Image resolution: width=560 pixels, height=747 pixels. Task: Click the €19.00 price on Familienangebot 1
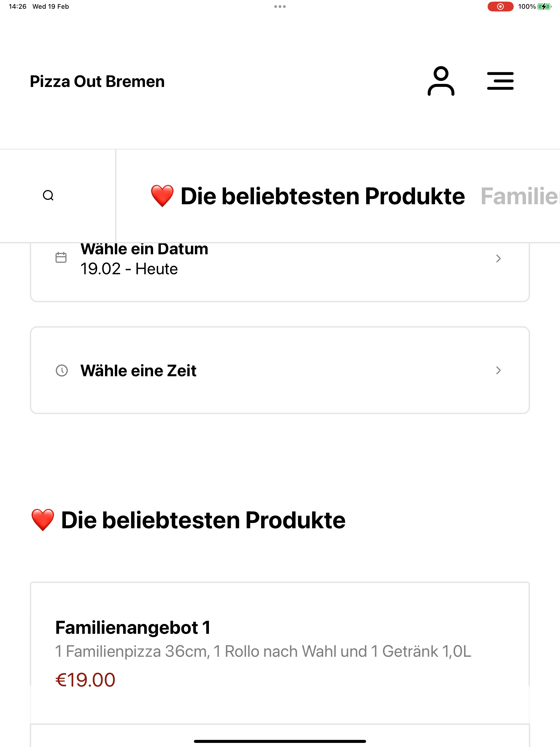[86, 680]
